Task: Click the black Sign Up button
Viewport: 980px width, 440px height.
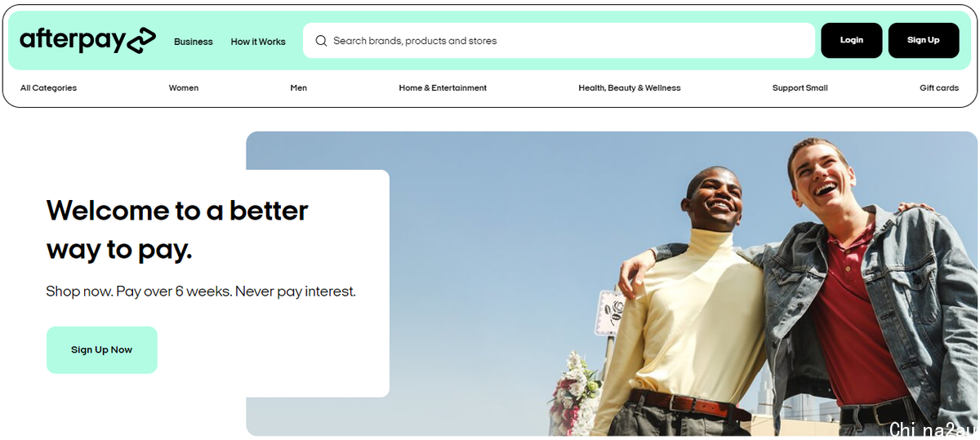Action: 924,40
